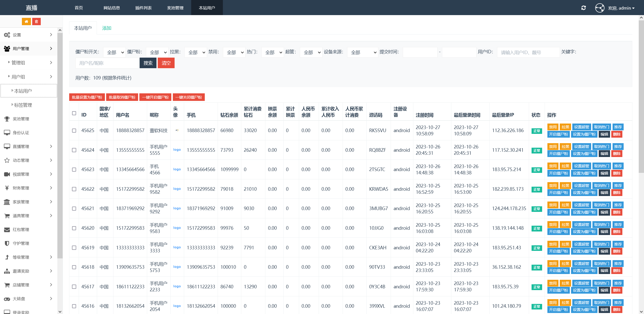Click the 用户ID input field
644x314 pixels.
pyautogui.click(x=528, y=52)
